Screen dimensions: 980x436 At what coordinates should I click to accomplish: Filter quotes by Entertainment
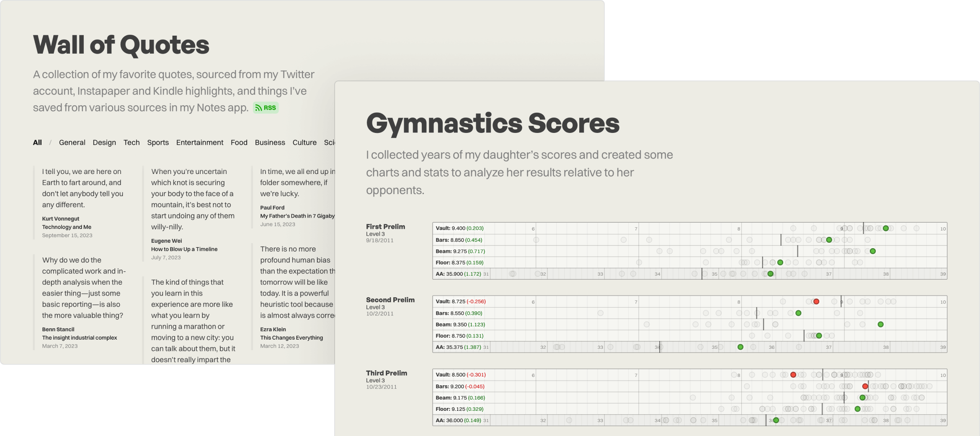200,143
